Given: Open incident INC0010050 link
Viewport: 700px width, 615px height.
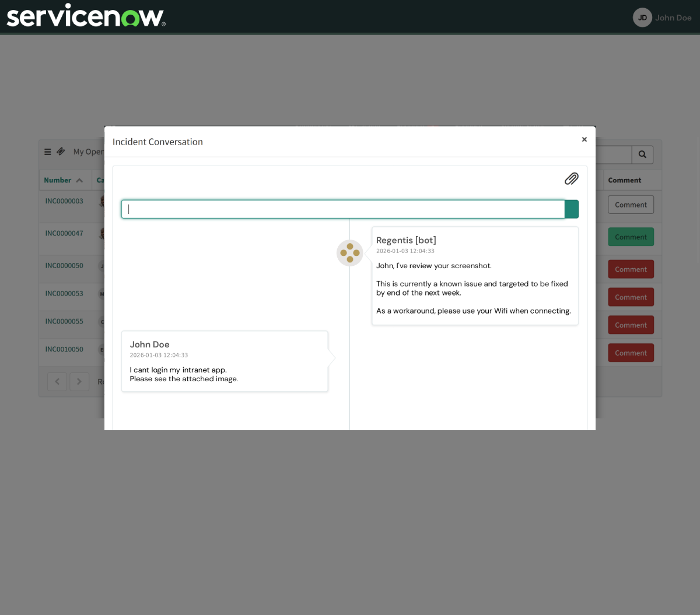Looking at the screenshot, I should 64,349.
